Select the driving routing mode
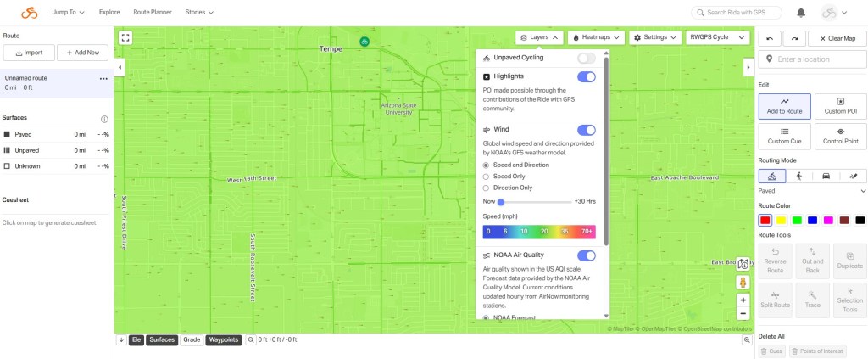868x359 pixels. point(826,177)
